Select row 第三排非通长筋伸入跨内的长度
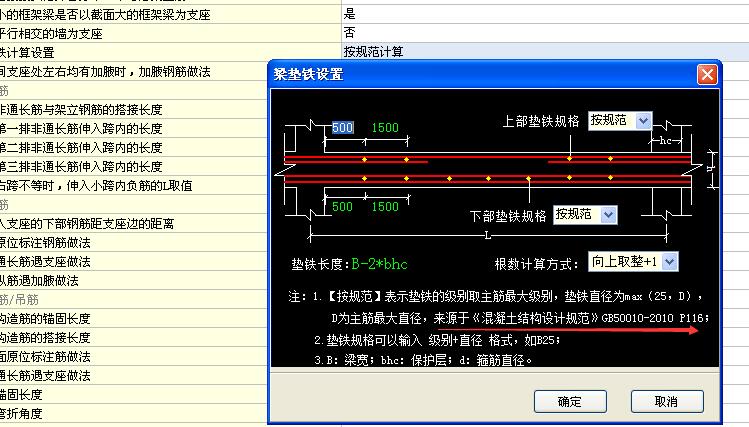The image size is (749, 427). (133, 166)
